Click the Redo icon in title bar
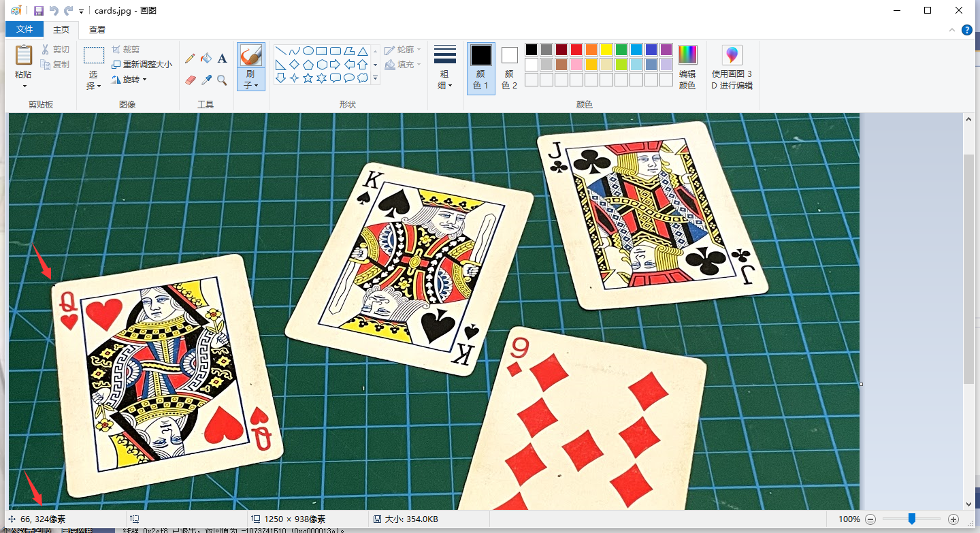980x533 pixels. pos(68,10)
